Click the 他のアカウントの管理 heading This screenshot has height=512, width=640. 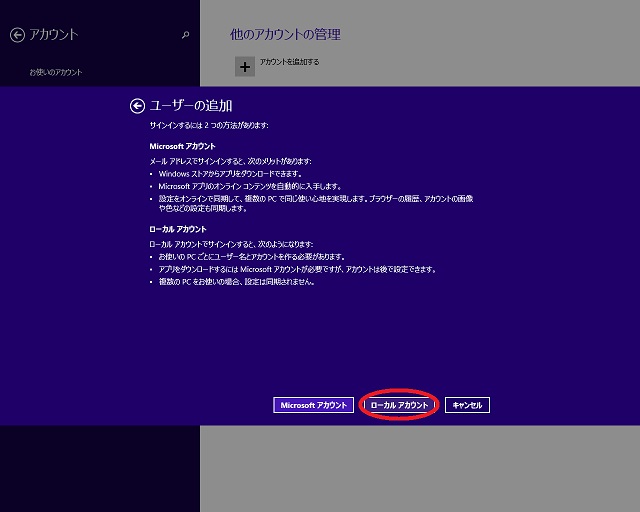click(x=285, y=34)
